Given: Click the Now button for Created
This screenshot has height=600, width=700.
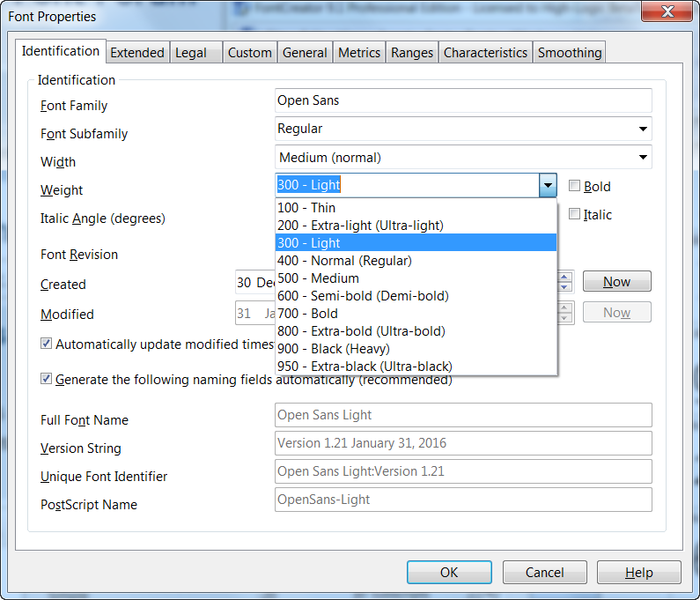Looking at the screenshot, I should click(x=616, y=281).
